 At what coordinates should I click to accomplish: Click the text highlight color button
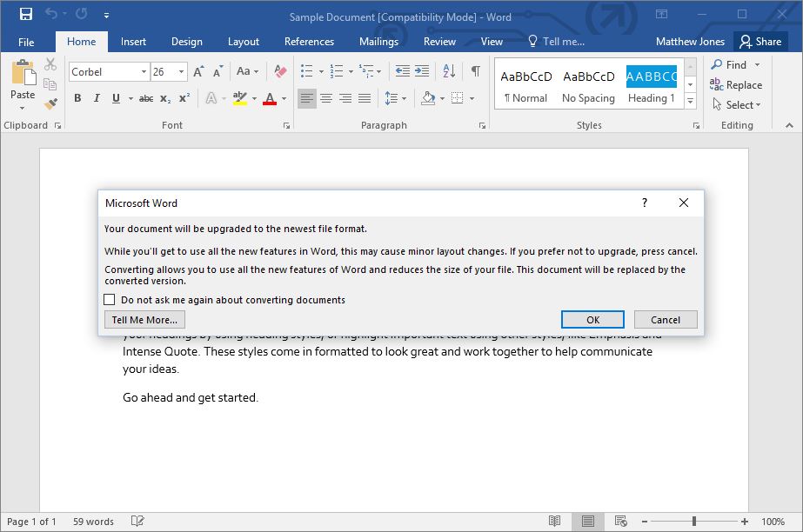[x=239, y=98]
